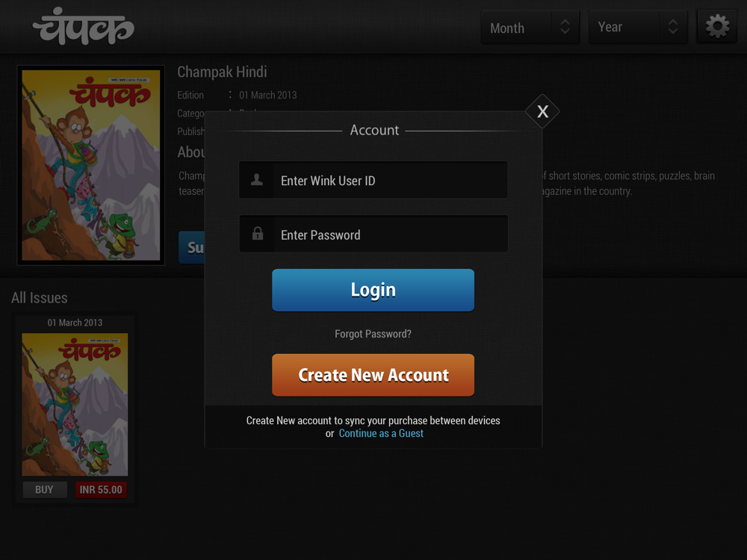Click the INR 55.00 price button
This screenshot has height=560, width=747.
101,490
